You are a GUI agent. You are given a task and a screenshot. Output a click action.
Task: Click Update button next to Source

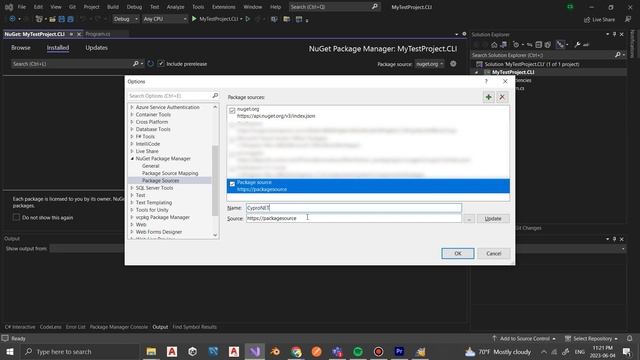[493, 219]
